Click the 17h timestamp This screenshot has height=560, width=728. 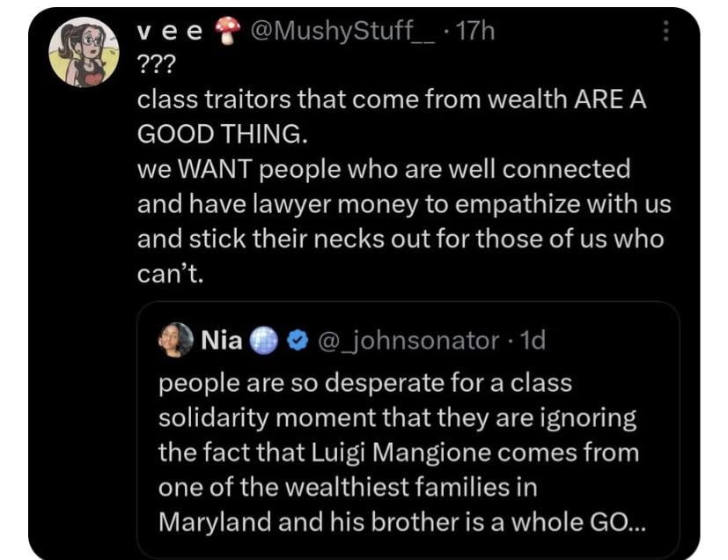pyautogui.click(x=476, y=33)
